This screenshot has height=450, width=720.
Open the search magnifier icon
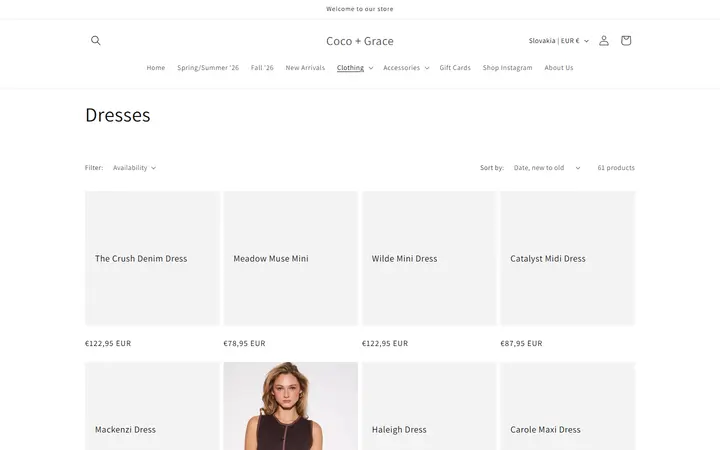(x=96, y=40)
